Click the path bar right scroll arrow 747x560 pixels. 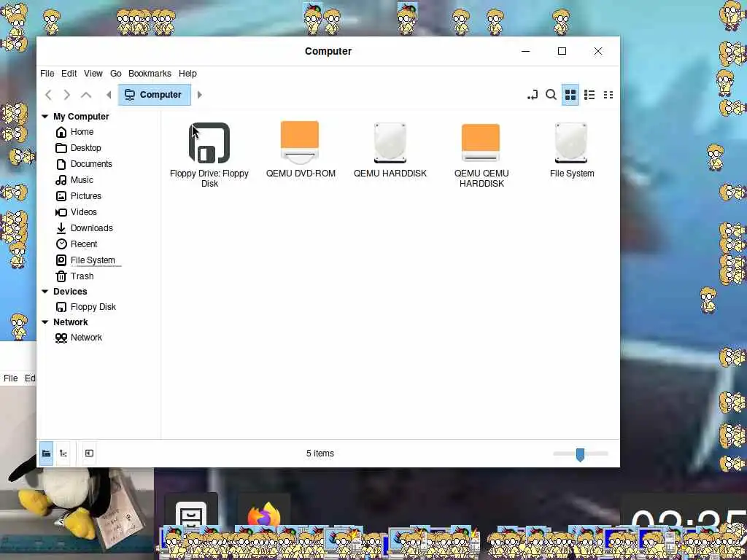(x=200, y=95)
